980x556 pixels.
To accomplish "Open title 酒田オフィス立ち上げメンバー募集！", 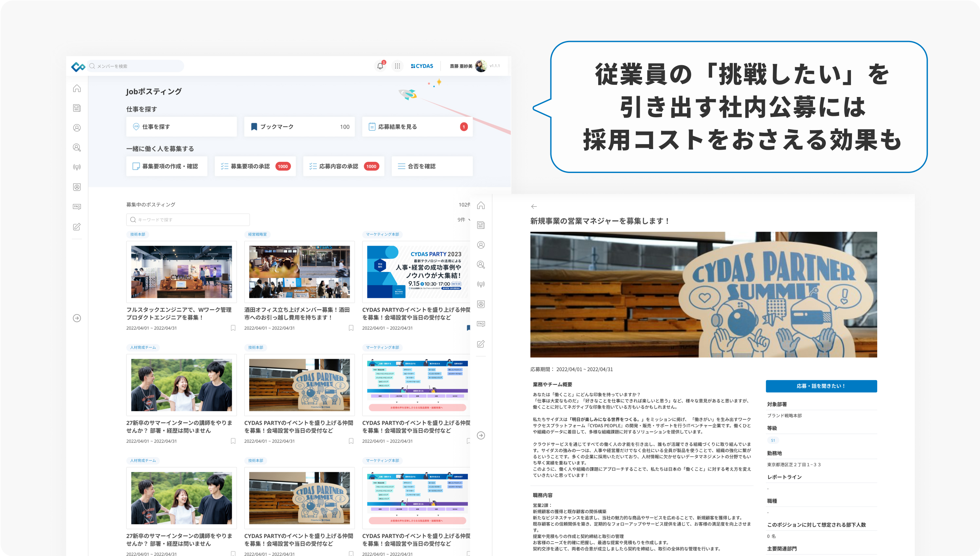I will pos(297,314).
